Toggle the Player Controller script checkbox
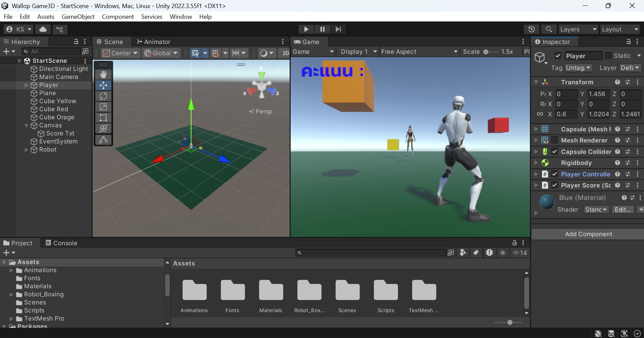644x338 pixels. (555, 174)
